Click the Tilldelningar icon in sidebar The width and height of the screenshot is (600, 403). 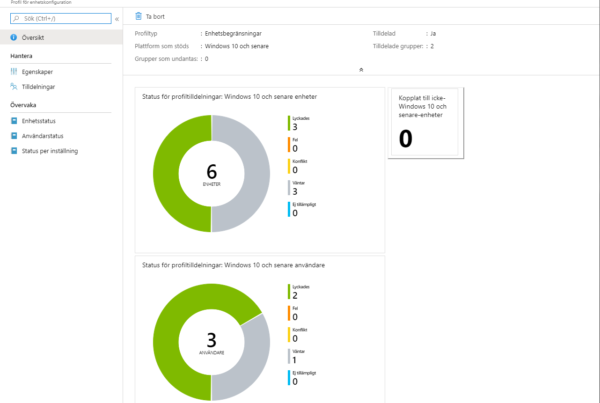[14, 87]
